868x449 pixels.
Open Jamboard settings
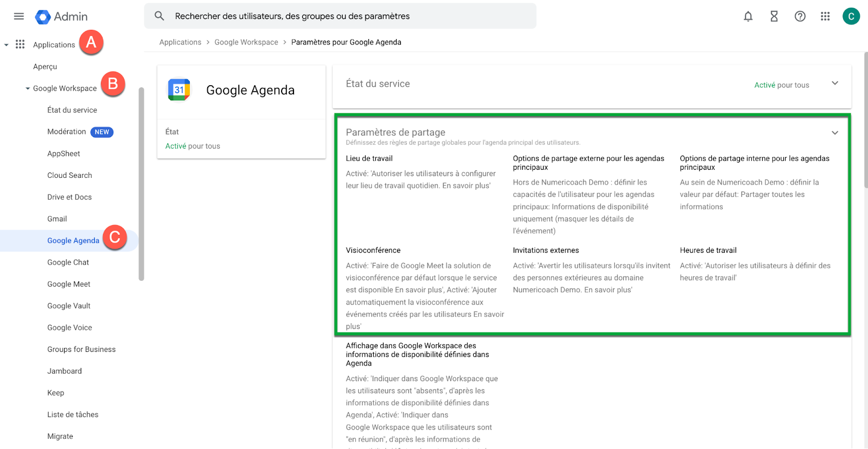point(65,370)
